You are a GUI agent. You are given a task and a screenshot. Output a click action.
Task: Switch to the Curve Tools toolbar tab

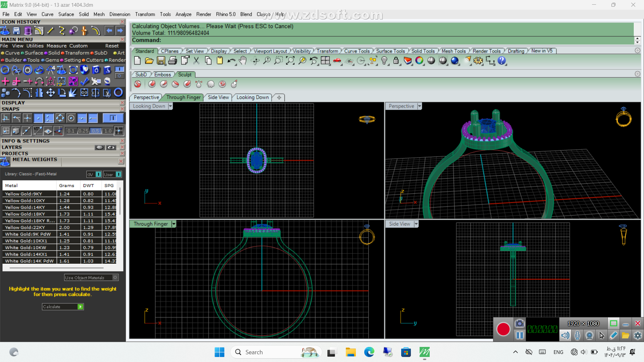[357, 51]
